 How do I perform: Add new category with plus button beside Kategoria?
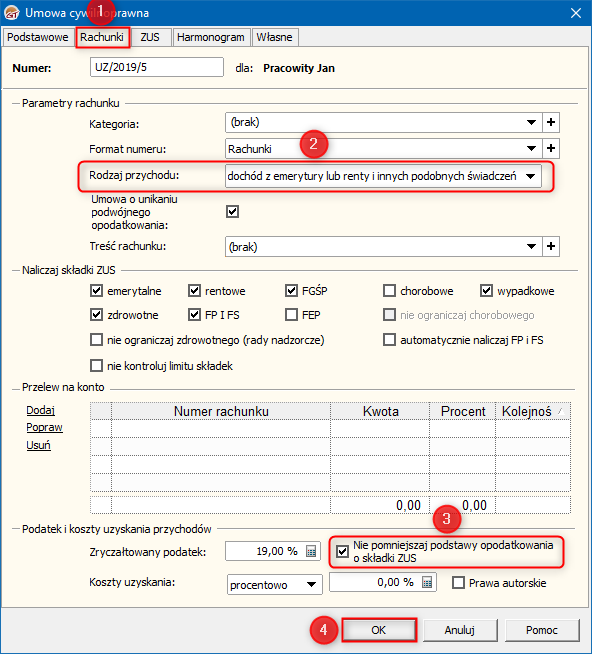point(551,122)
